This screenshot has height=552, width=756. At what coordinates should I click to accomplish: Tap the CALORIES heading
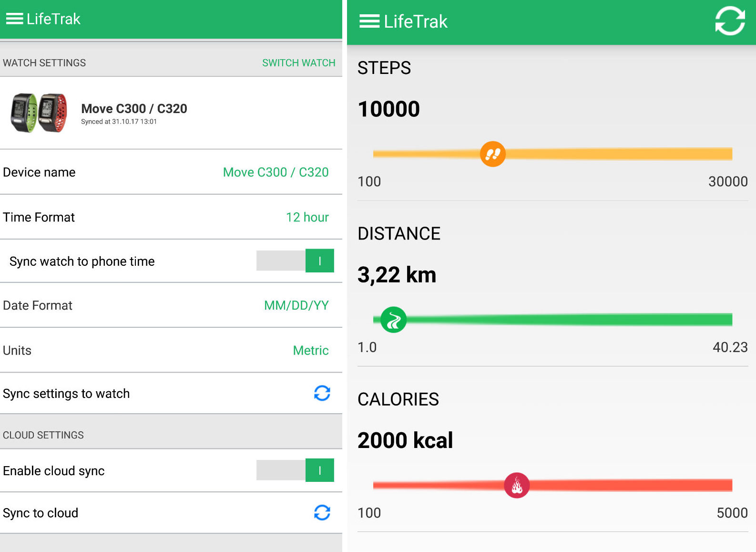click(398, 399)
